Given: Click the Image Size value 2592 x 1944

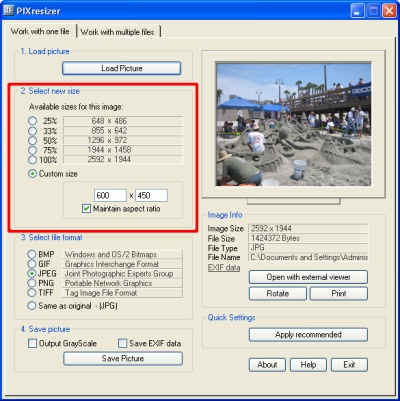Looking at the screenshot, I should (308, 229).
